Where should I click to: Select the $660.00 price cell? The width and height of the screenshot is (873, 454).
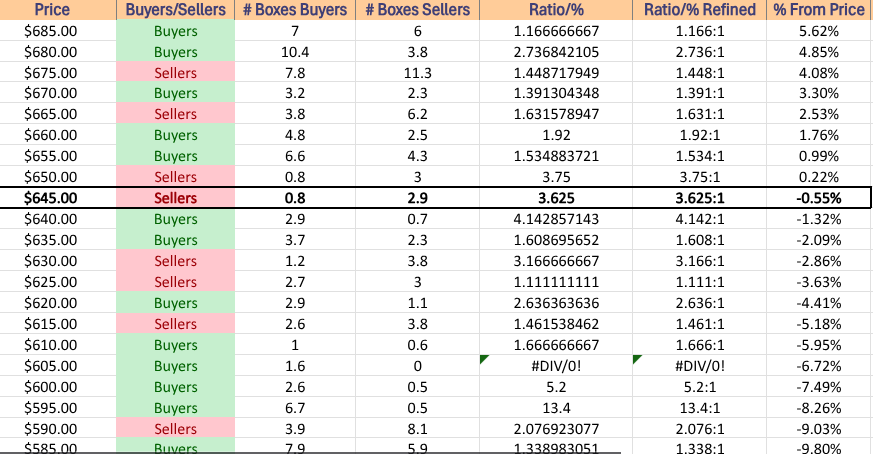[x=58, y=135]
